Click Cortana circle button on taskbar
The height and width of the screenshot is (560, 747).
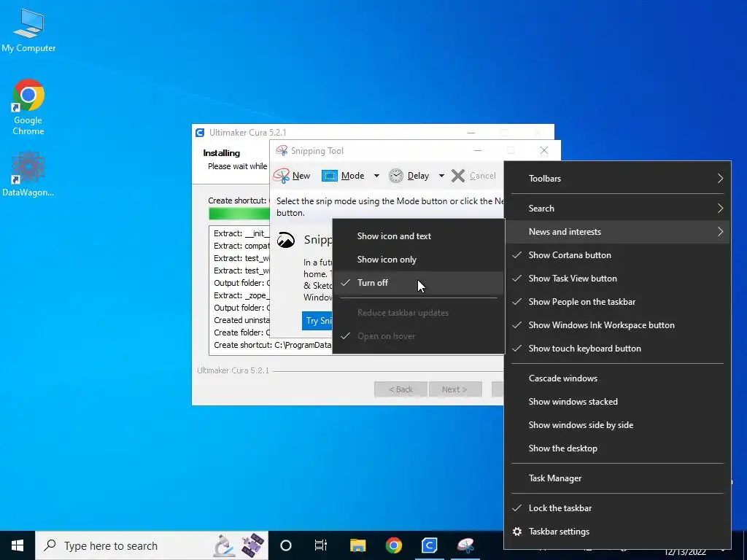(x=286, y=545)
